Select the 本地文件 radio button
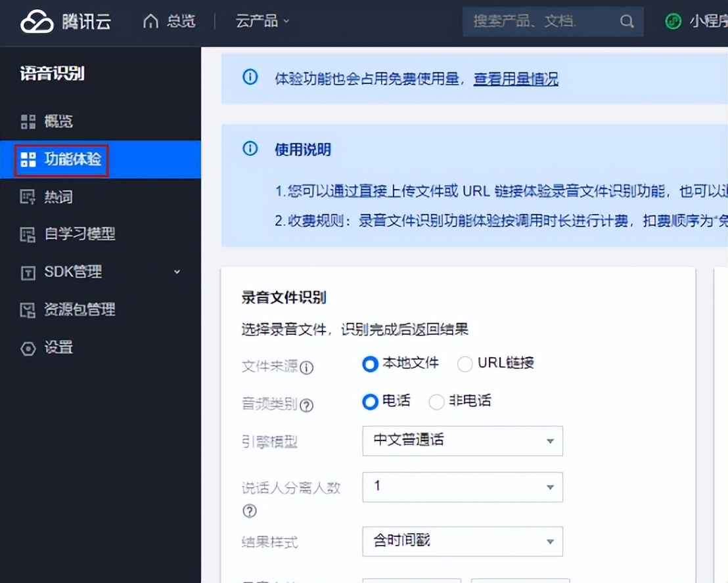 370,364
